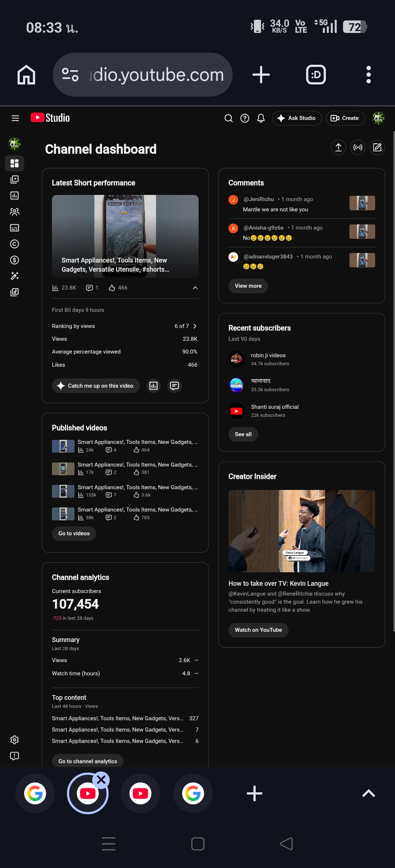The height and width of the screenshot is (868, 395).
Task: Click the YouTube Studio logo
Action: [x=50, y=118]
